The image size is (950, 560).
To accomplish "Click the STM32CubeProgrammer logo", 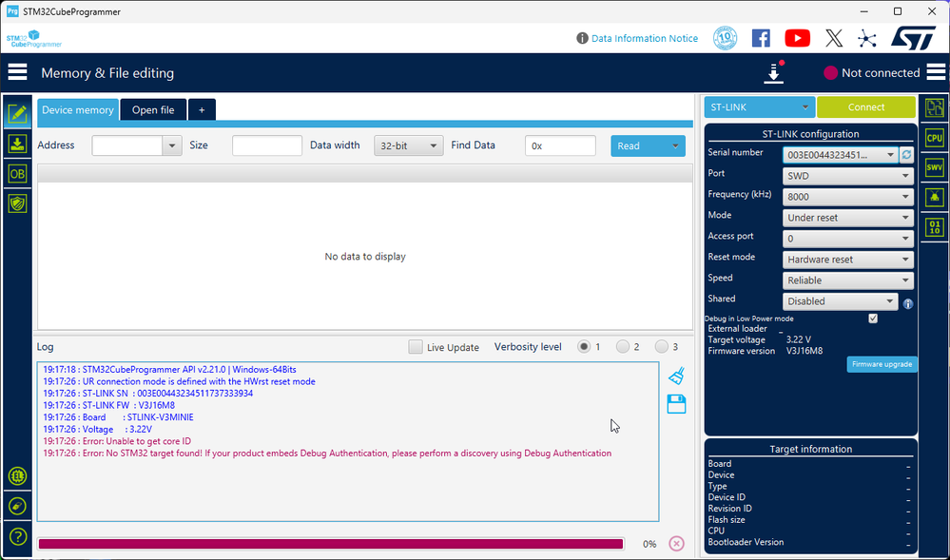I will [x=34, y=38].
